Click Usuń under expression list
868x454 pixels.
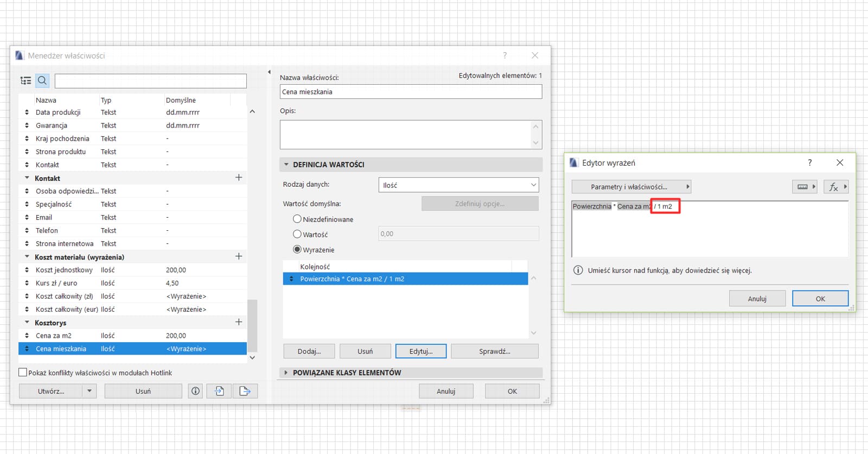[365, 351]
